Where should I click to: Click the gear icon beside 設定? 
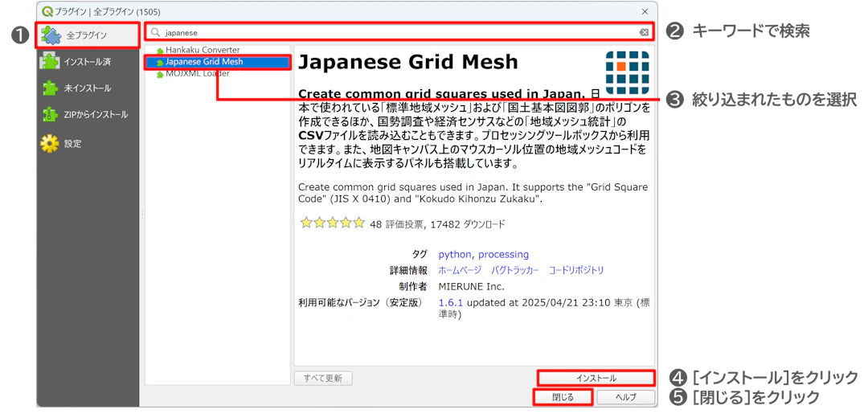(50, 143)
